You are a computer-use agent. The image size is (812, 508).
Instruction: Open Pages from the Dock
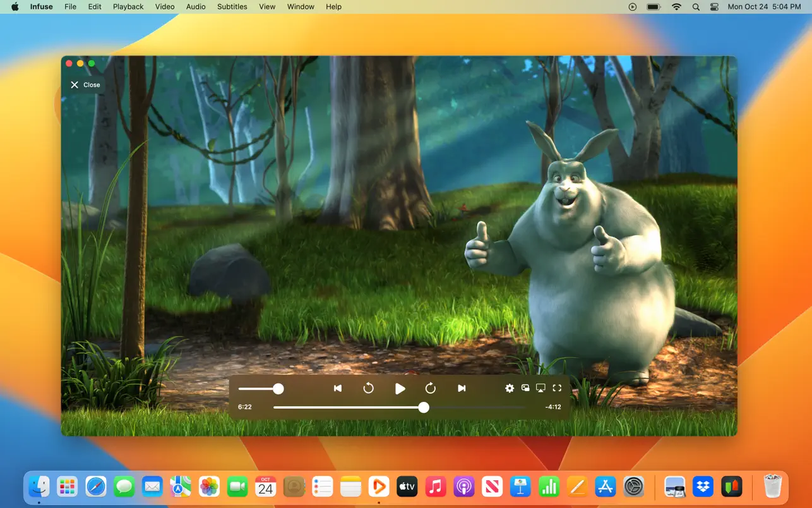(578, 487)
